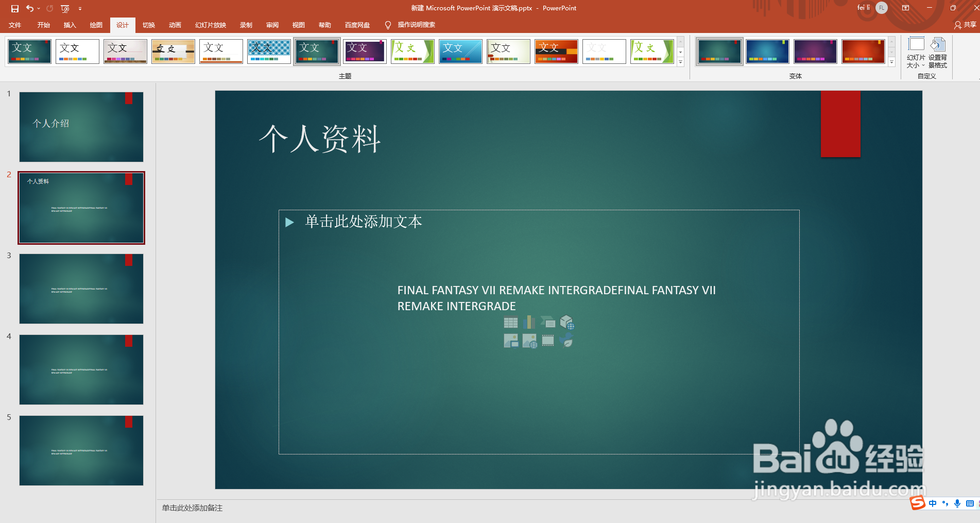
Task: Apply the cream theme with red accent
Action: pyautogui.click(x=508, y=52)
